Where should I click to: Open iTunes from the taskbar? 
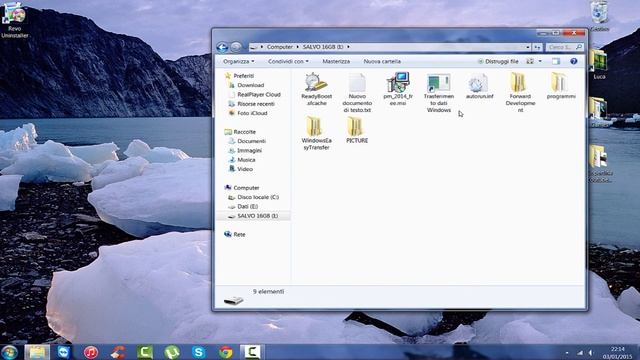tap(91, 352)
